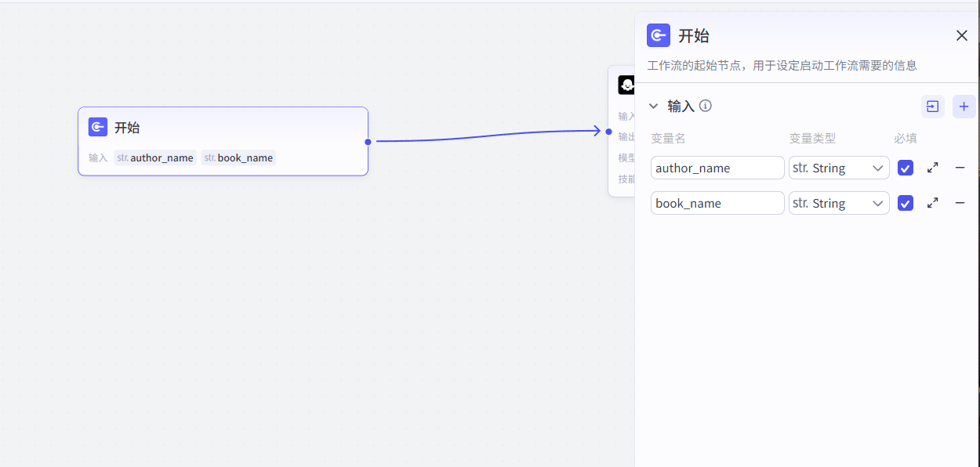Screen dimensions: 980x467
Task: Remove the author_name variable row
Action: 960,168
